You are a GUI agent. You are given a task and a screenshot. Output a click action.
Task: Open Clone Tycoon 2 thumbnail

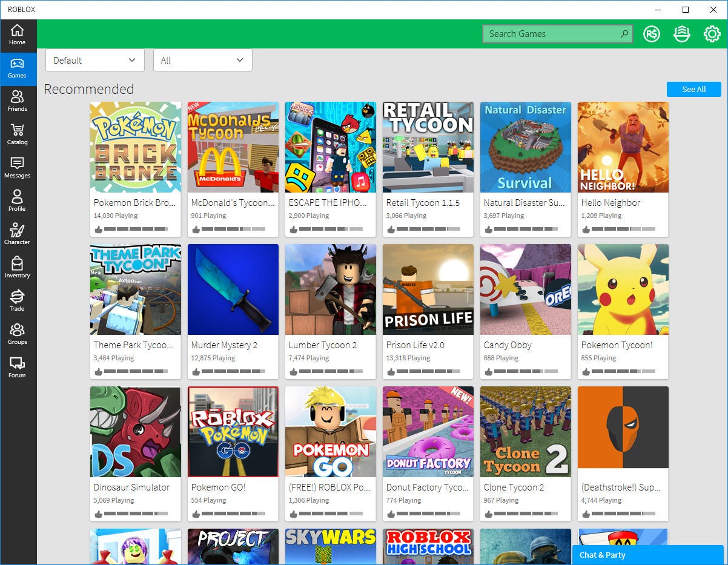point(526,432)
